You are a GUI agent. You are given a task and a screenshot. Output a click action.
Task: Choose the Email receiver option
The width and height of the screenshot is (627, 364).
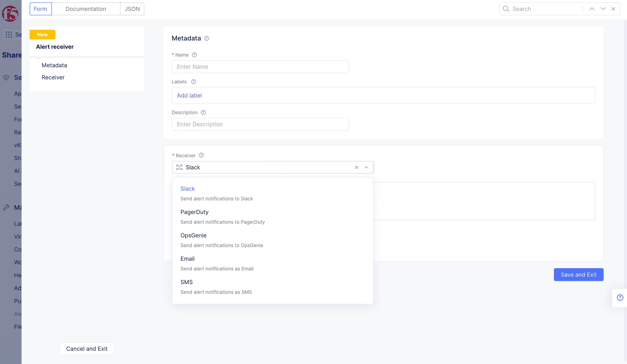tap(187, 259)
